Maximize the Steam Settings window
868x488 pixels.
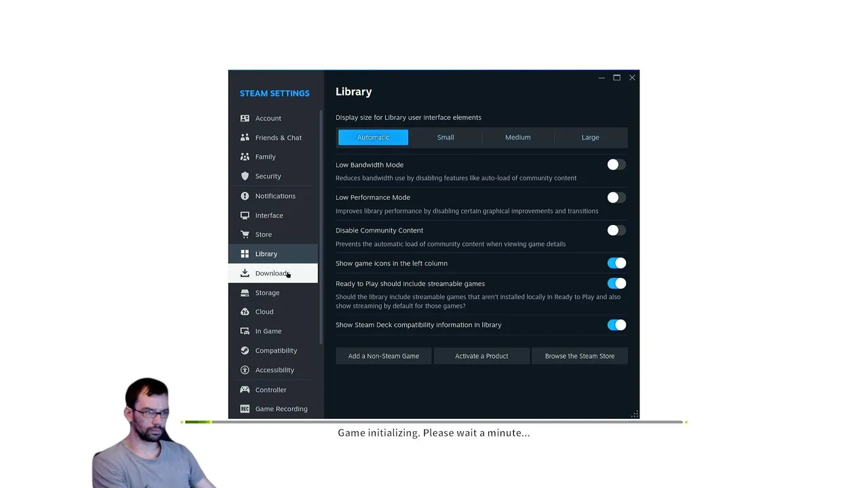pyautogui.click(x=617, y=77)
